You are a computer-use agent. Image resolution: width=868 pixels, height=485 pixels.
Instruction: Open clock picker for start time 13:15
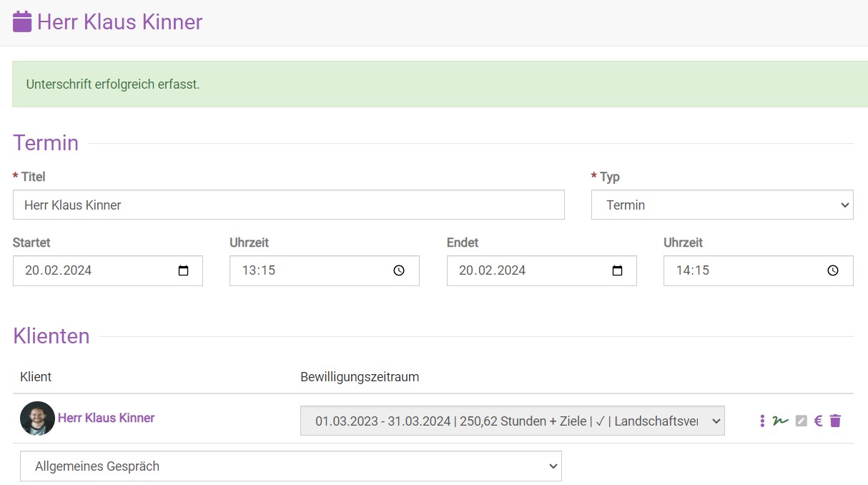(x=399, y=271)
